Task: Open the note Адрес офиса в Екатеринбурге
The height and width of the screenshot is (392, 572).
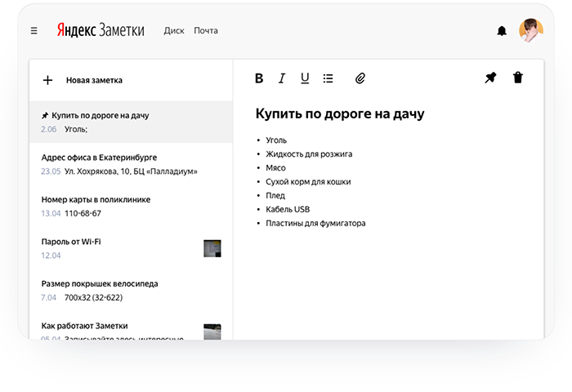Action: pyautogui.click(x=131, y=164)
